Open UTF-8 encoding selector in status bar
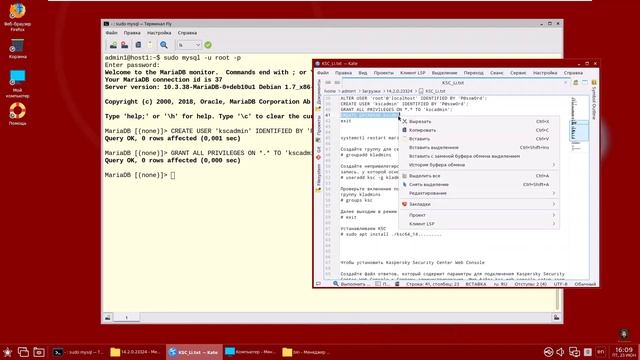The width and height of the screenshot is (640, 360). point(560,284)
